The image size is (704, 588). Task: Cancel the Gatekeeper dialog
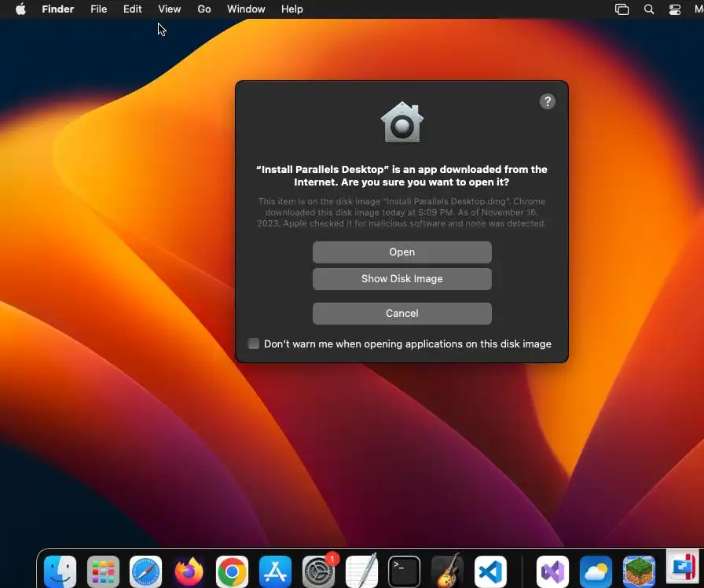[x=401, y=314]
